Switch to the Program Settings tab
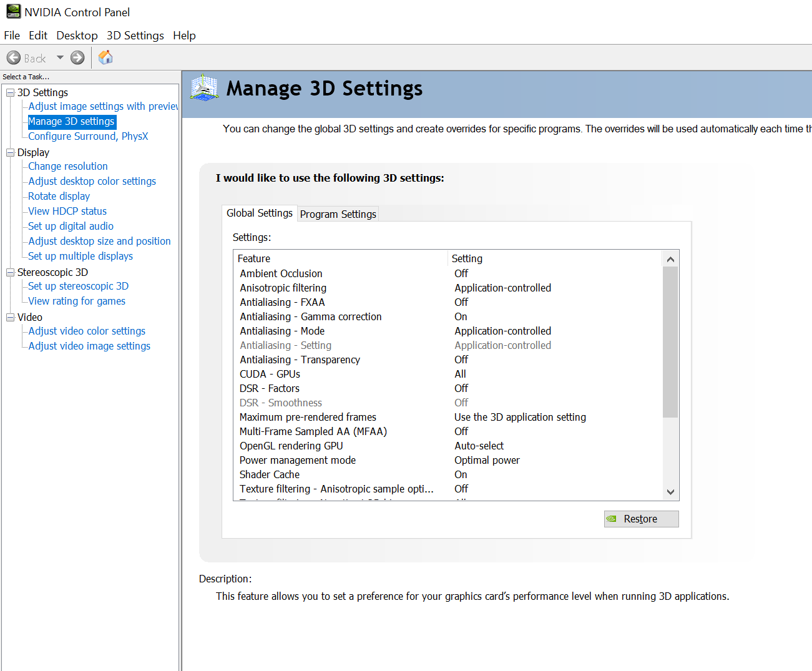Screen dimensions: 812x671 338,214
